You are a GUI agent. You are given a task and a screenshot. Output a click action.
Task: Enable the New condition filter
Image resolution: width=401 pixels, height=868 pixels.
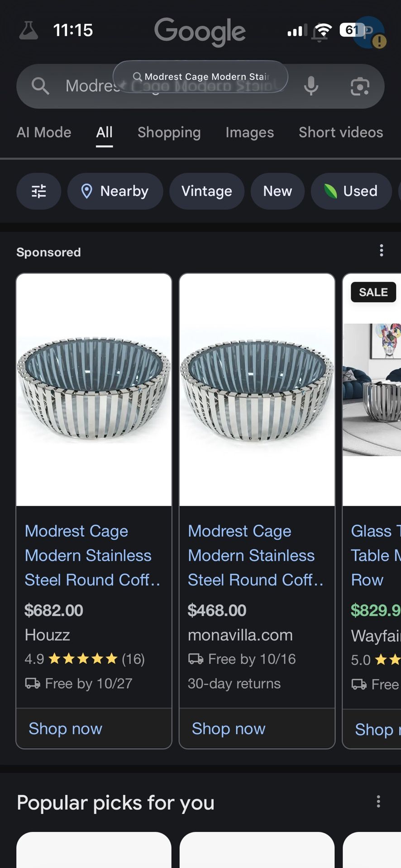click(x=277, y=191)
